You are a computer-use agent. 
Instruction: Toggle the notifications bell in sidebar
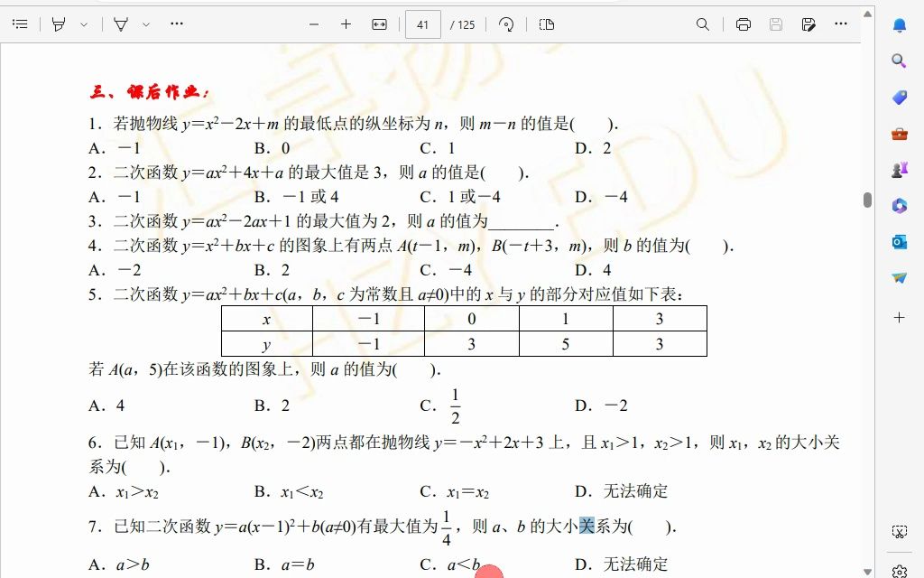click(x=899, y=25)
